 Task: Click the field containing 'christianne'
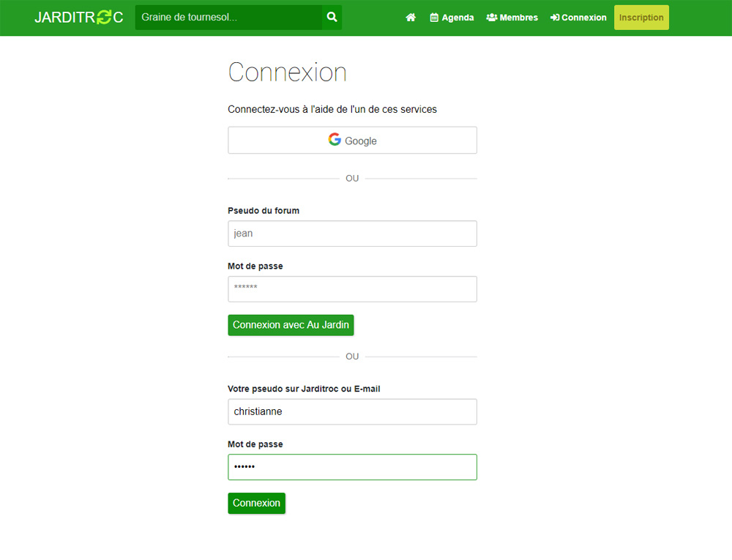click(352, 411)
